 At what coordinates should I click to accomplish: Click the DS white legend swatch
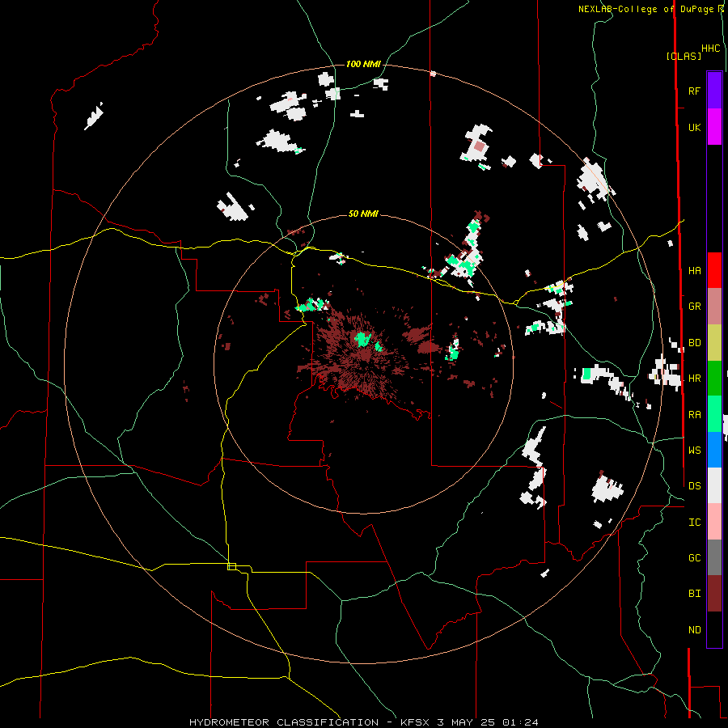tap(714, 485)
